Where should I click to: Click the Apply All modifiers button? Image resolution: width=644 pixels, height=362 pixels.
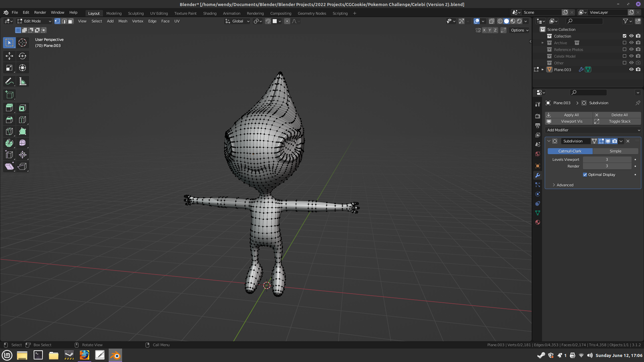point(571,115)
